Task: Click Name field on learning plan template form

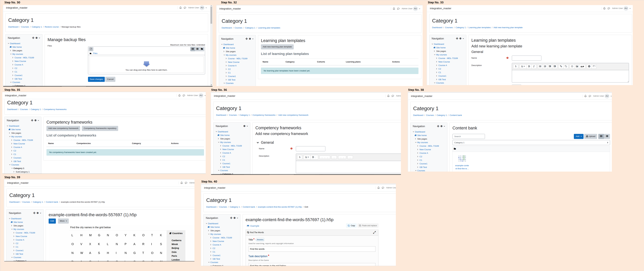Action: [526, 58]
